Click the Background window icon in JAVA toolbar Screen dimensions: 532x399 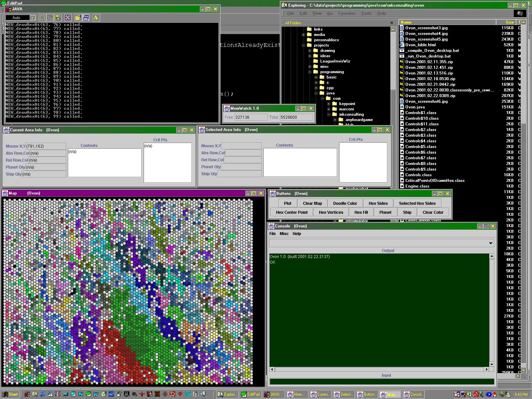[86, 18]
